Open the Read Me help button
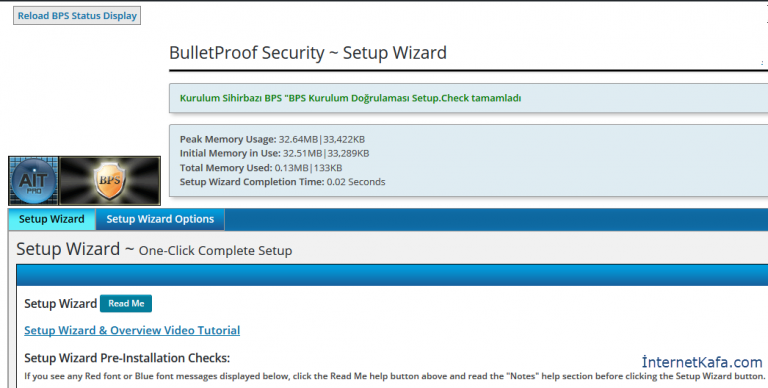This screenshot has height=388, width=768. (x=126, y=303)
